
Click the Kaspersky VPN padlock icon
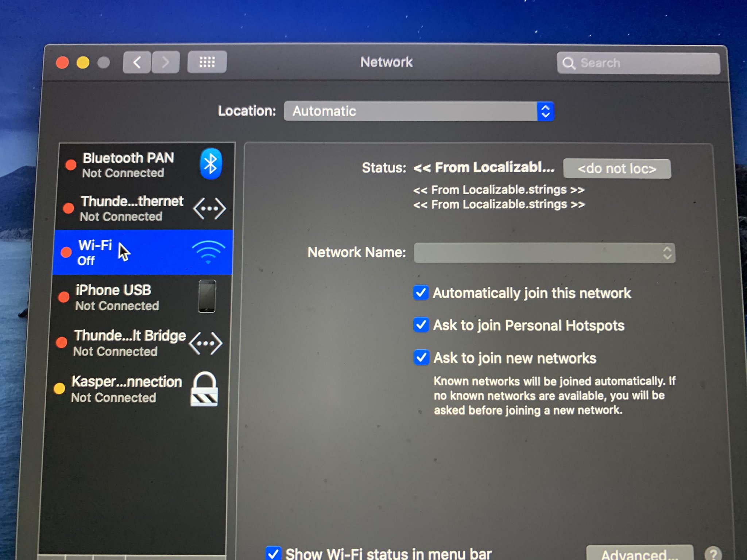click(x=204, y=389)
